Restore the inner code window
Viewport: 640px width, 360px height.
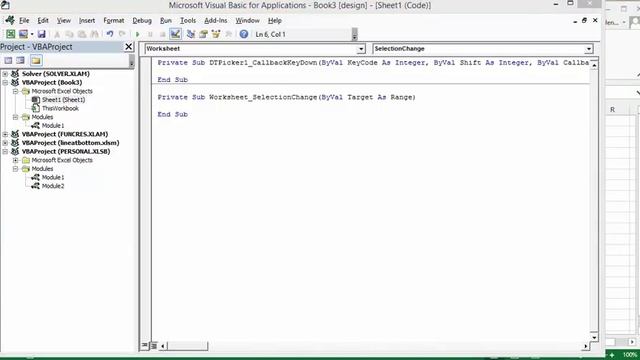tap(584, 20)
